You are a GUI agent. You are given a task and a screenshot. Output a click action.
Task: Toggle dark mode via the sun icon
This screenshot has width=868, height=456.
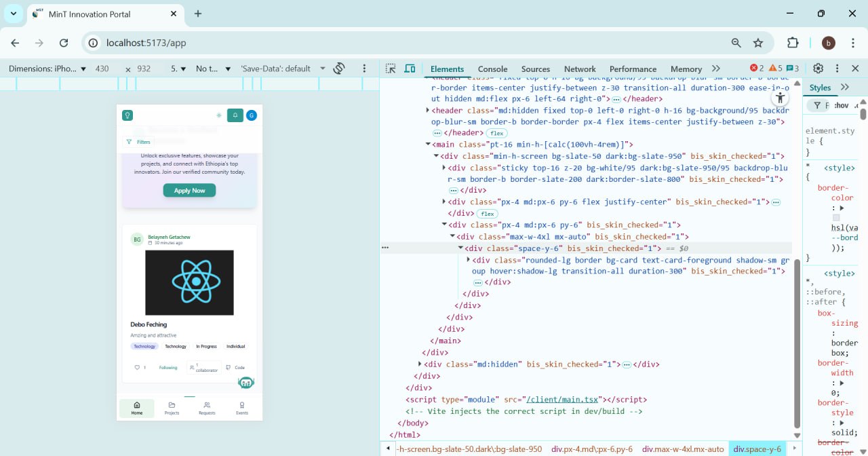(219, 115)
